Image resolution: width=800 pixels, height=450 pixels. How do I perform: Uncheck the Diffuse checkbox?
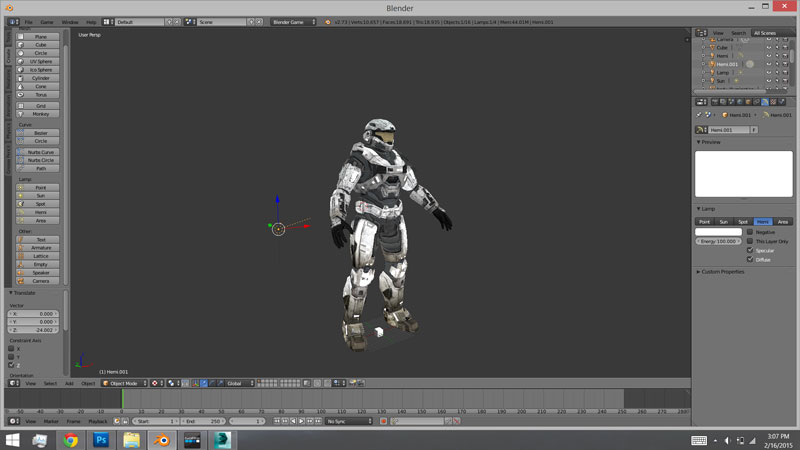click(750, 259)
